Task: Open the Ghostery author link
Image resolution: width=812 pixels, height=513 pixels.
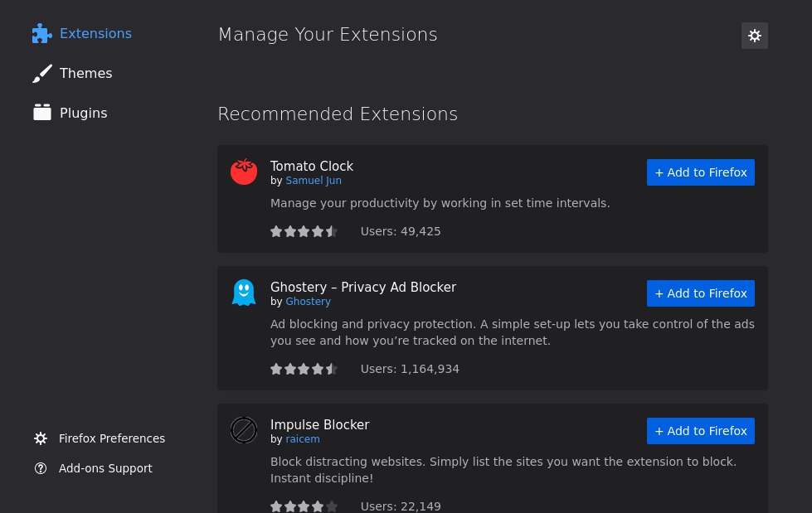Action: tap(308, 302)
